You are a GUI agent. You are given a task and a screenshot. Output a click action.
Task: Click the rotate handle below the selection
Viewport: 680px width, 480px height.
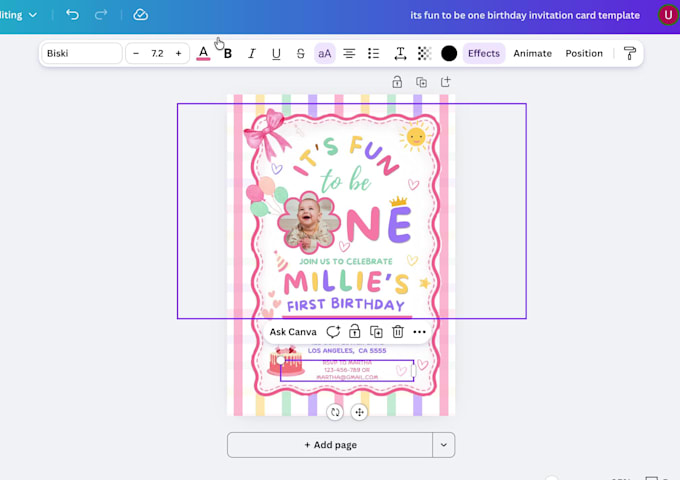click(335, 412)
